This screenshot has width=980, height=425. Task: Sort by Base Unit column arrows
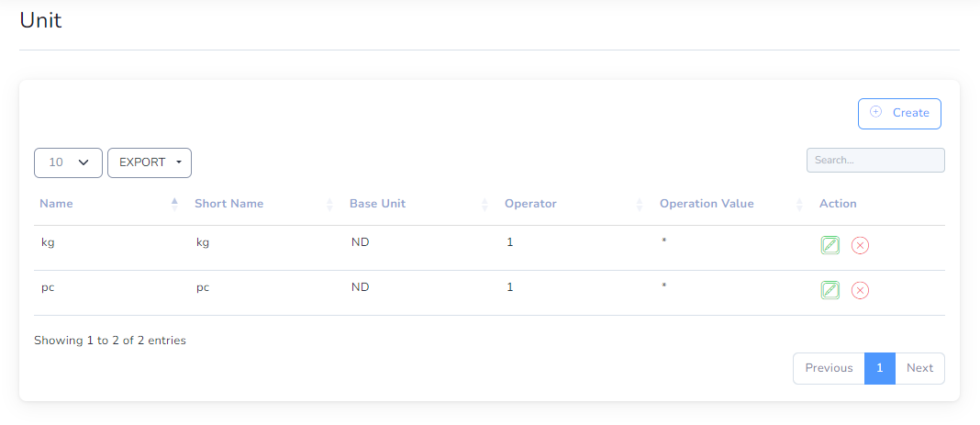484,205
